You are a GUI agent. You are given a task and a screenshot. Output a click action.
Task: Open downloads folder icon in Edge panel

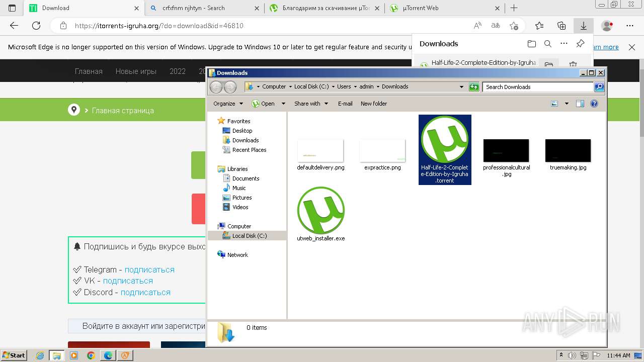click(532, 44)
